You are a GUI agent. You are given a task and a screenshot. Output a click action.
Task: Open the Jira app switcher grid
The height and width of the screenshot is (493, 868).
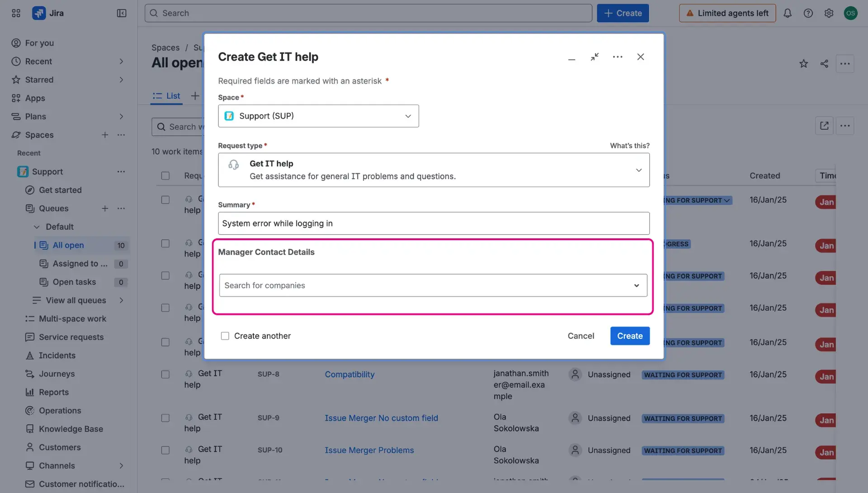click(x=15, y=13)
